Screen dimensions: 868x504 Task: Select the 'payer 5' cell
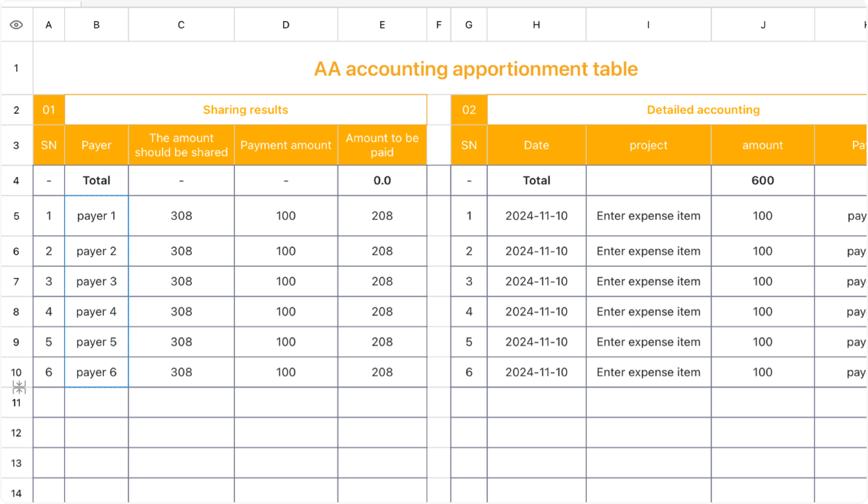[96, 342]
